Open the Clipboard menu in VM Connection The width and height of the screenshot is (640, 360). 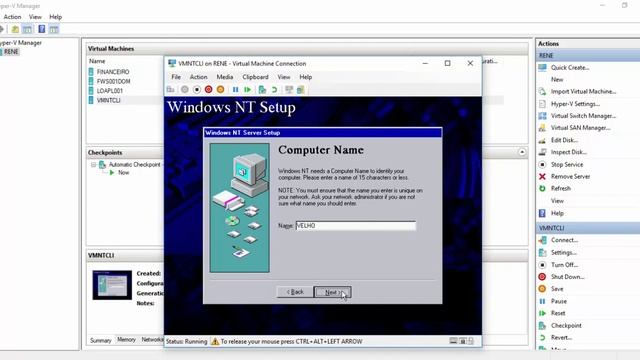tap(256, 77)
